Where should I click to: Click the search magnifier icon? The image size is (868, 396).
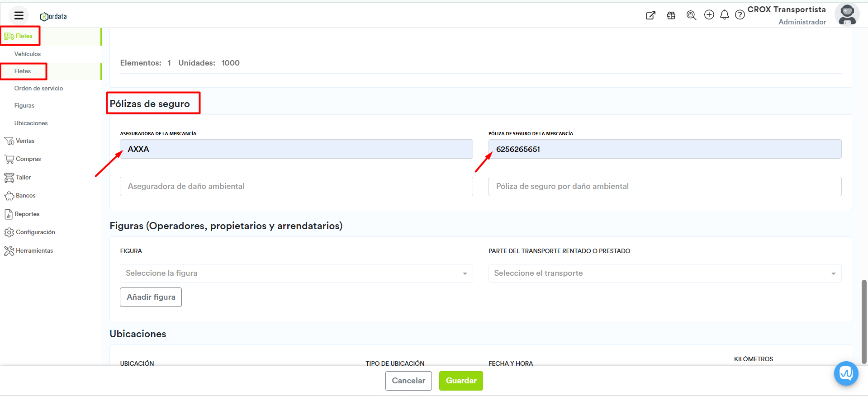[691, 15]
